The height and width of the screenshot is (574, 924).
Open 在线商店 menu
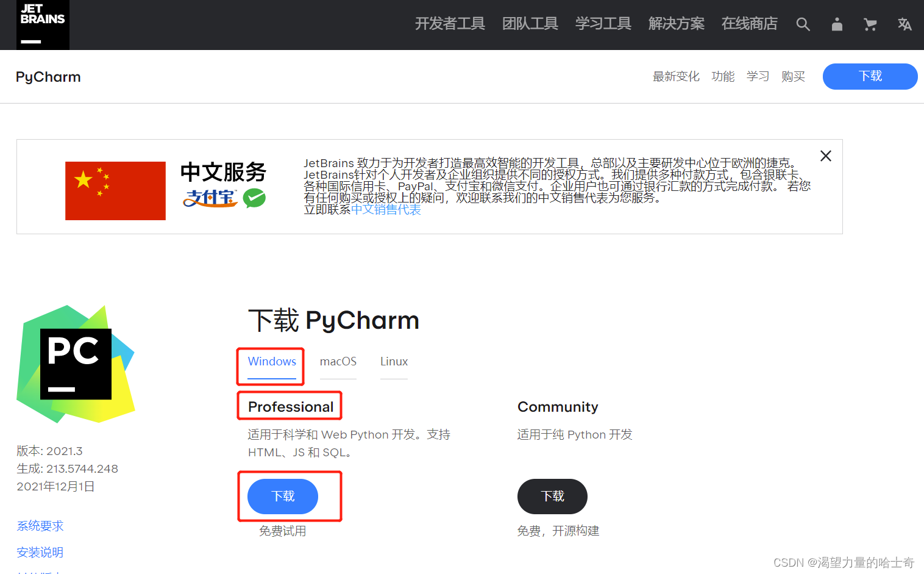tap(749, 24)
